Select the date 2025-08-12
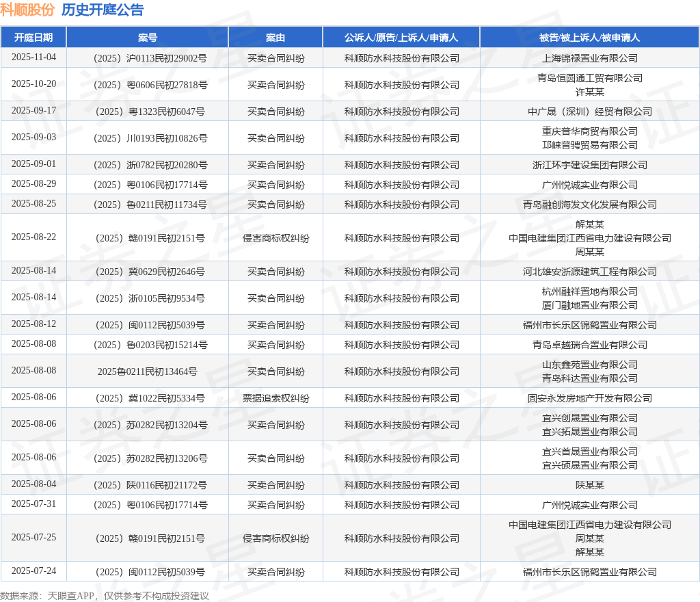700x602 pixels. pyautogui.click(x=33, y=324)
